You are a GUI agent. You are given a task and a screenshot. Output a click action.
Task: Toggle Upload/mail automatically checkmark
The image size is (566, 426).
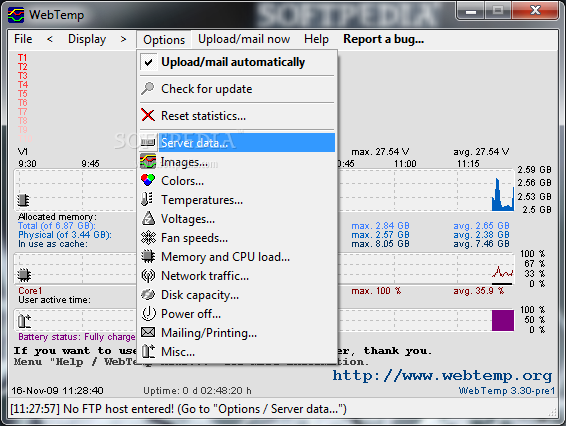click(x=148, y=62)
